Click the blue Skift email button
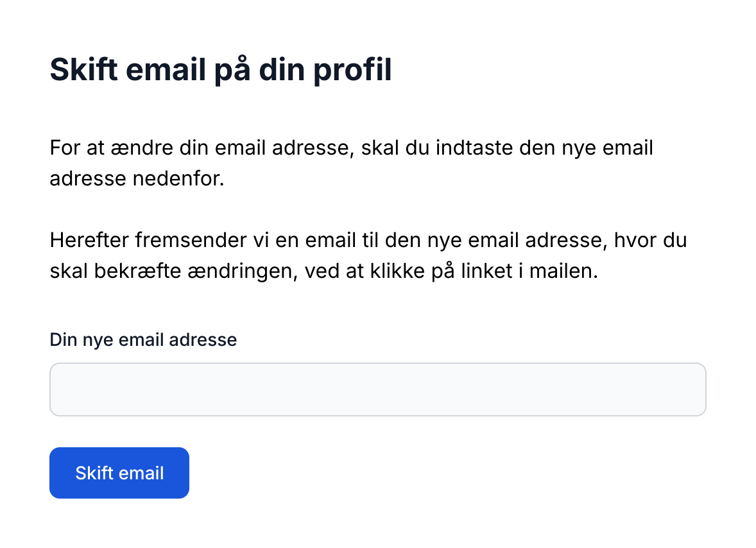 pyautogui.click(x=119, y=473)
